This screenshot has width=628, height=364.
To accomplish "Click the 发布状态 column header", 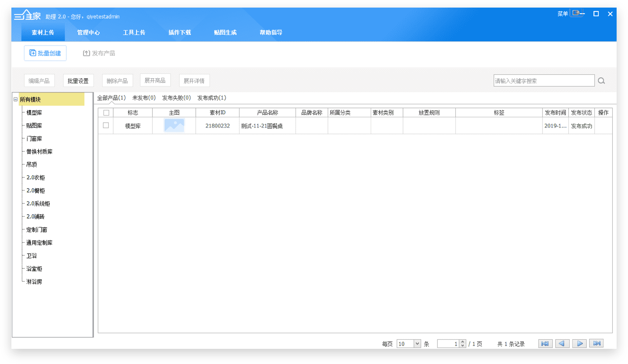I will 582,113.
